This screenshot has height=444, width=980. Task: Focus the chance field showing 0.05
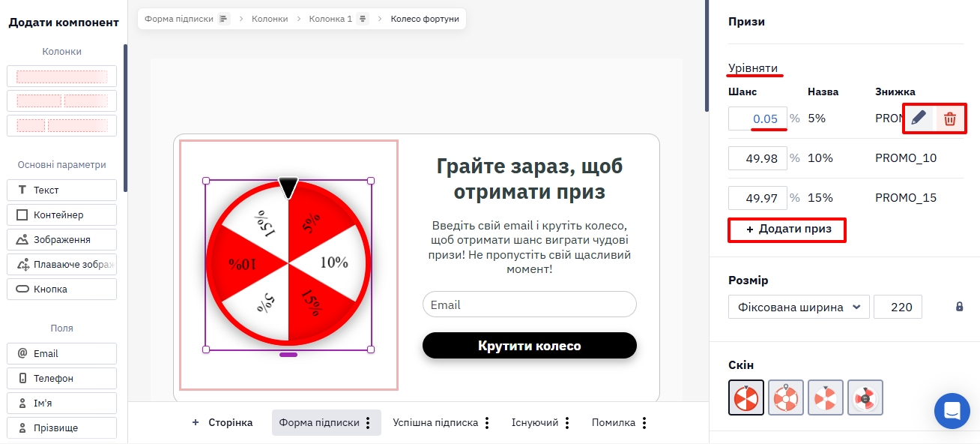[x=757, y=118]
